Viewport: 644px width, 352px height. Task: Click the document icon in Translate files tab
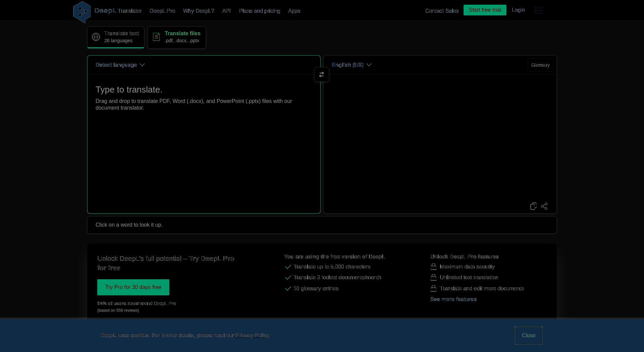pyautogui.click(x=156, y=37)
